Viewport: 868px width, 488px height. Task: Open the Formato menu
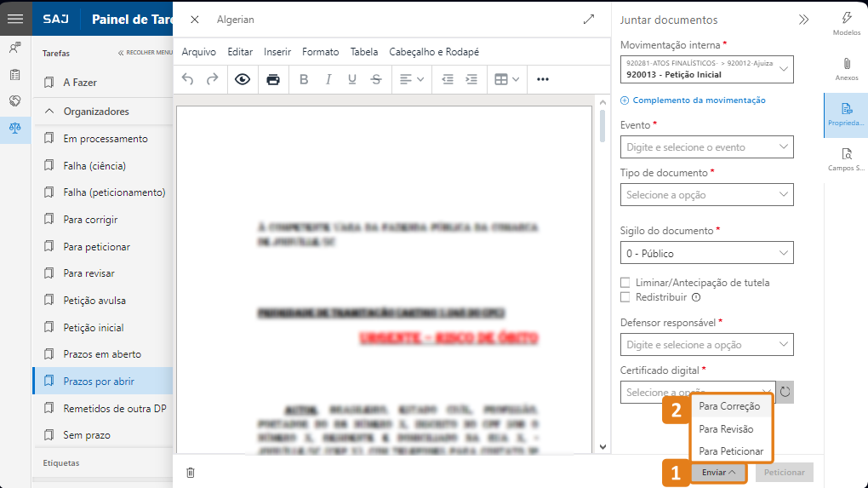[x=321, y=51]
